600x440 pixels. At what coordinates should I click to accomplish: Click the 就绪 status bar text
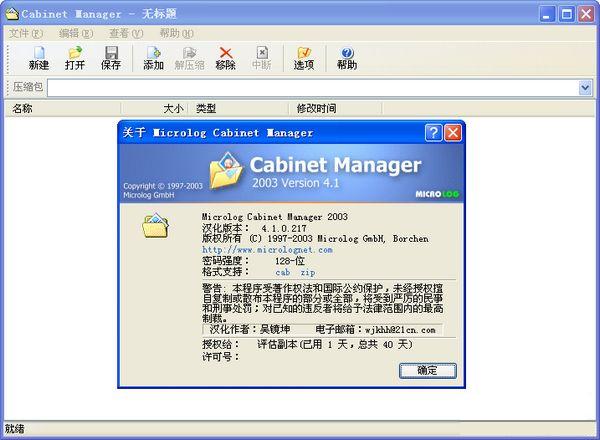click(15, 429)
